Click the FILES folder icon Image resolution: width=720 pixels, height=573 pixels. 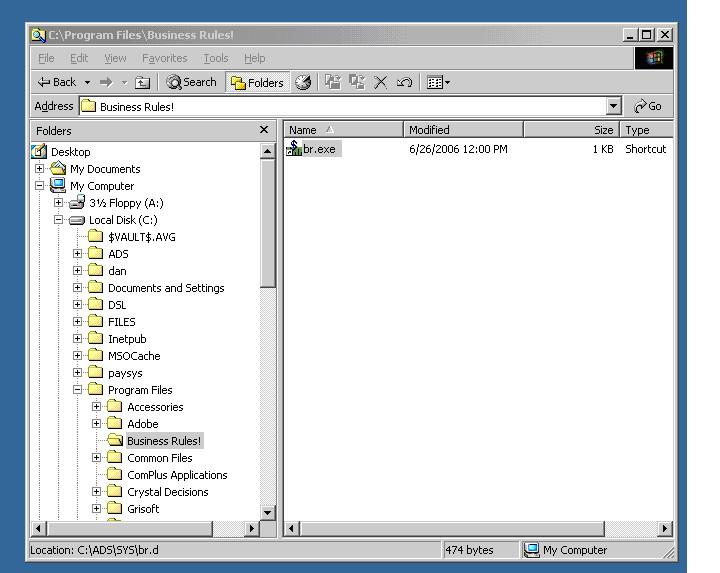tap(96, 321)
